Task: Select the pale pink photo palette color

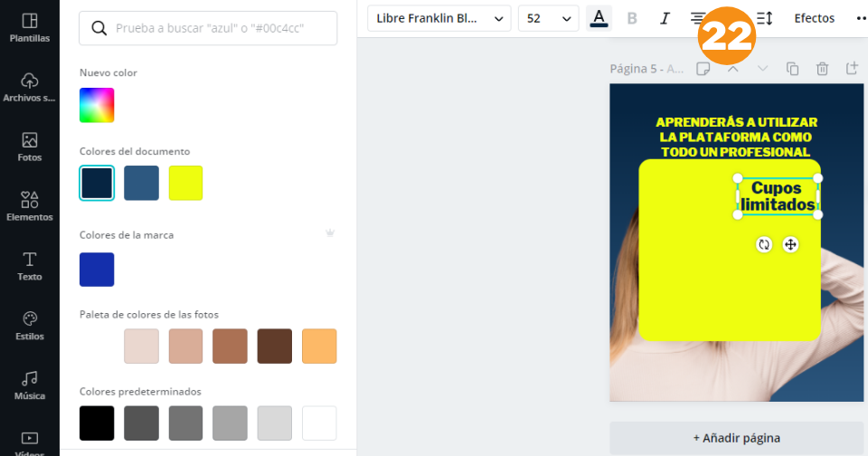Action: (141, 347)
